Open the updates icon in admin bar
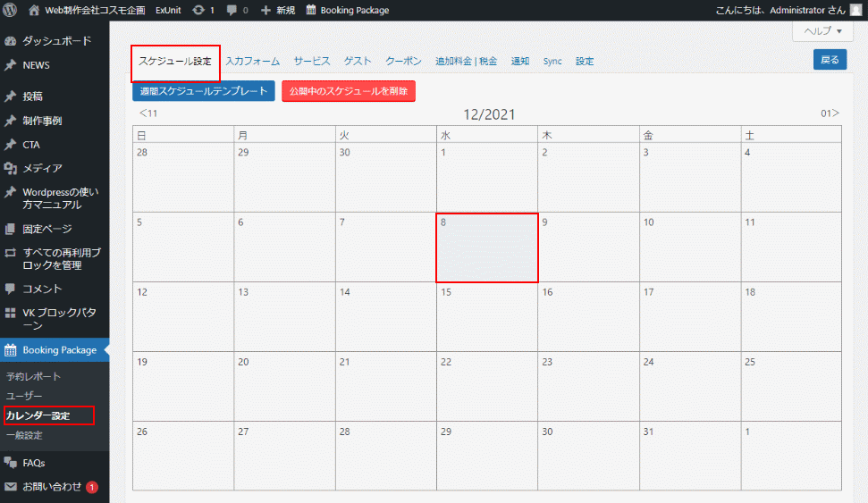The image size is (868, 503). [x=198, y=11]
